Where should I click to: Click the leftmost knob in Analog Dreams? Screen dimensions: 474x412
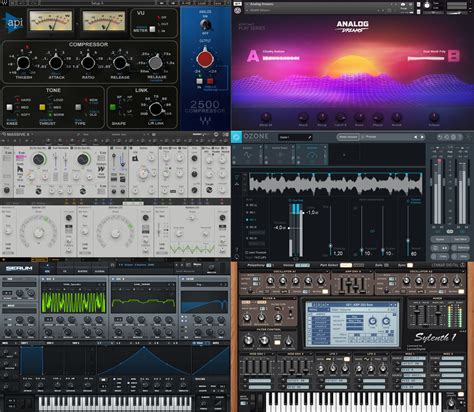click(266, 117)
